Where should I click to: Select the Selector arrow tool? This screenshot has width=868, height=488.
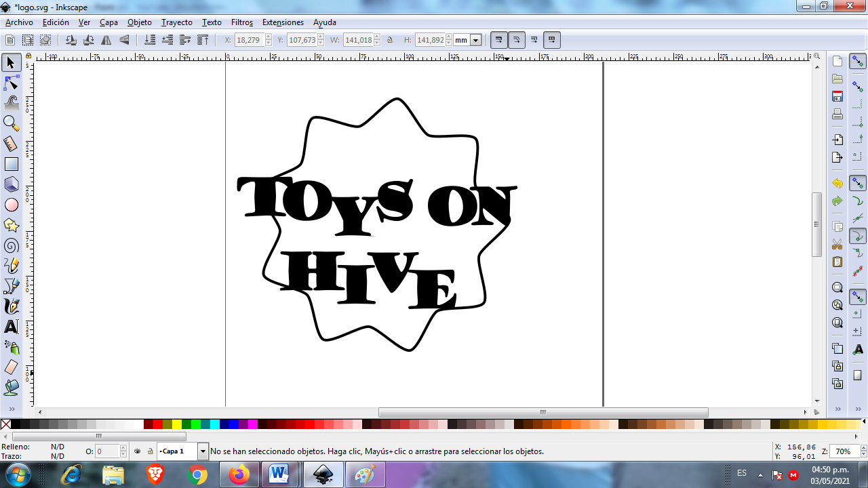click(x=11, y=62)
